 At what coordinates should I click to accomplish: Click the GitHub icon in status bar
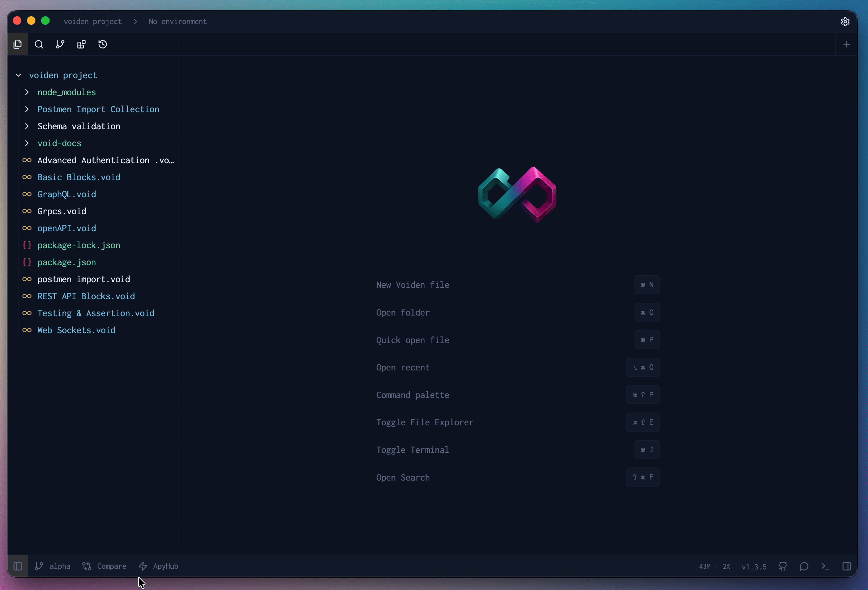coord(783,566)
